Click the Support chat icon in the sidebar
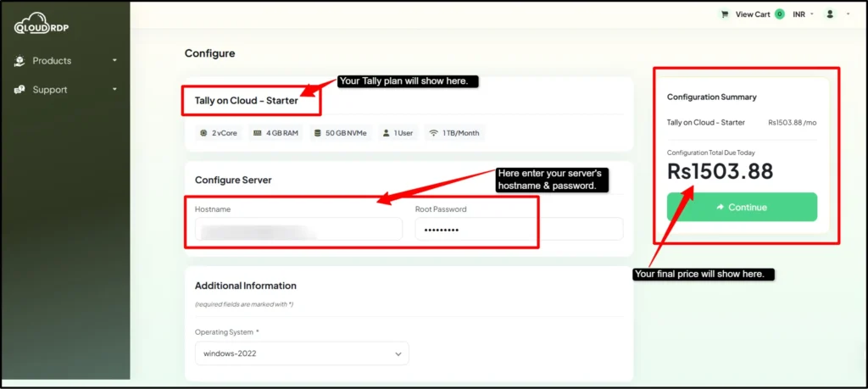Screen dimensions: 868x389 19,90
